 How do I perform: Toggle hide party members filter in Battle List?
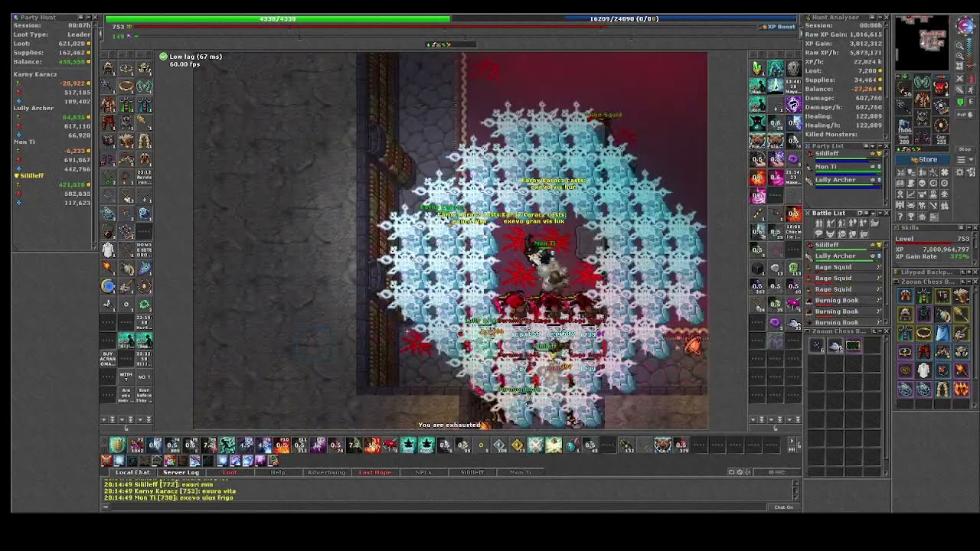(852, 234)
